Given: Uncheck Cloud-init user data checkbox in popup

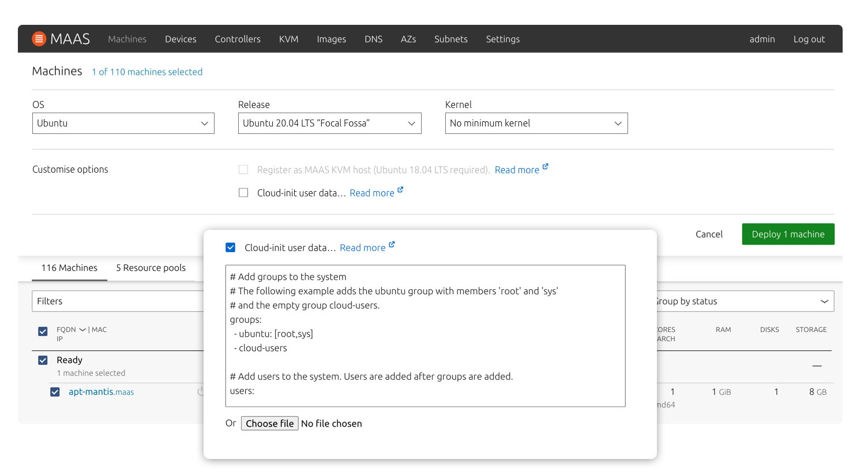Looking at the screenshot, I should click(x=231, y=248).
